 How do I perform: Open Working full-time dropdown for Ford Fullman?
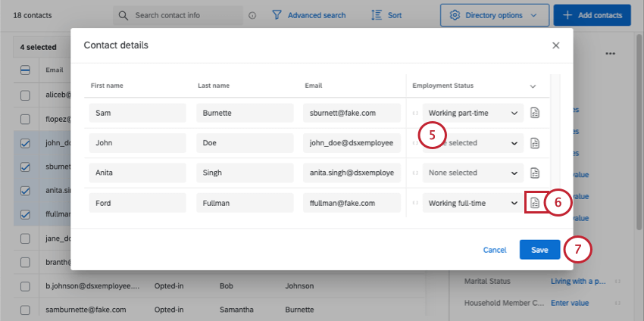click(x=473, y=203)
